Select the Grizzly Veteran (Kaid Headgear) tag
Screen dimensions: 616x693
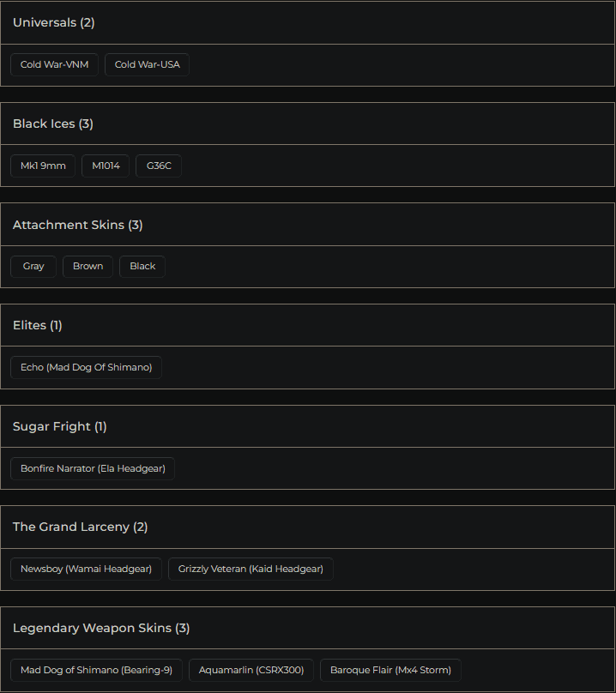click(251, 569)
